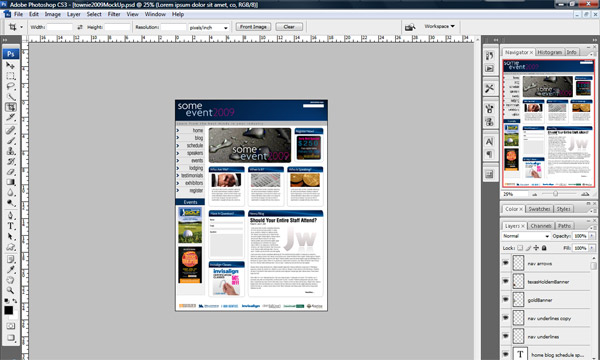Select the Hand tool
This screenshot has height=360, width=600.
pos(10,280)
